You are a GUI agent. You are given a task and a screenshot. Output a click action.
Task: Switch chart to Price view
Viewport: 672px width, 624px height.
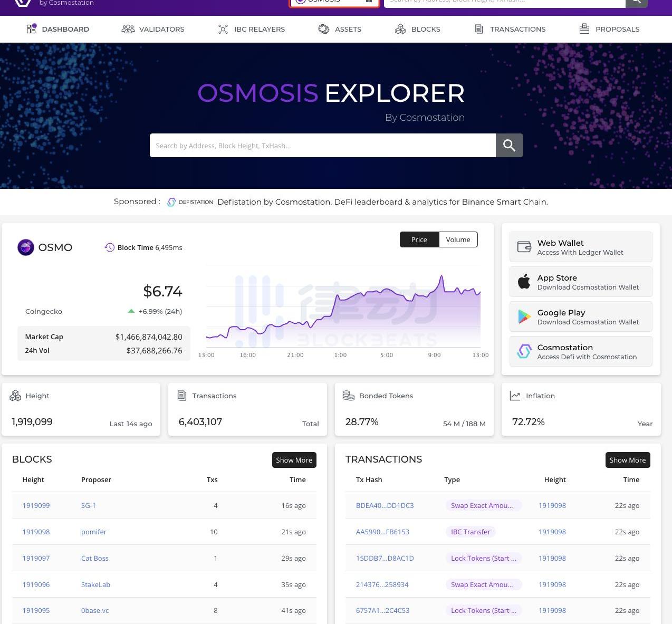(x=419, y=239)
